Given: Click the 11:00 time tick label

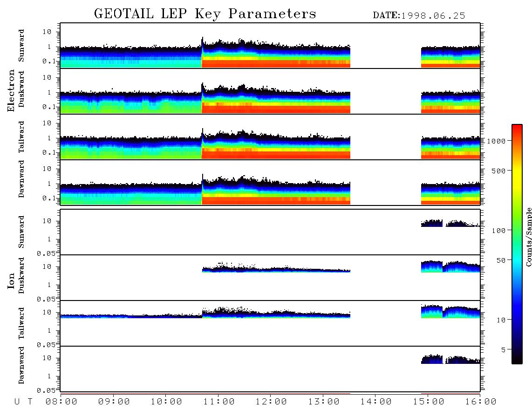Looking at the screenshot, I should (219, 402).
